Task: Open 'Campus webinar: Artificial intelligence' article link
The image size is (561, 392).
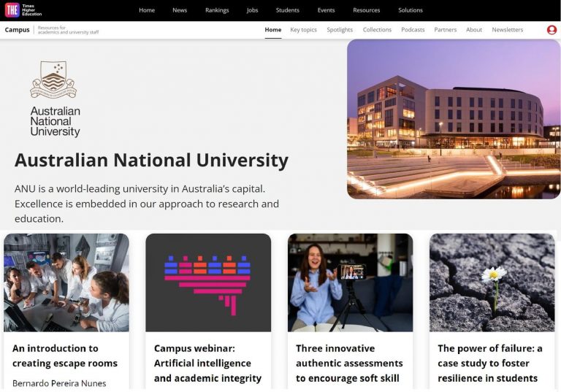Action: 207,363
